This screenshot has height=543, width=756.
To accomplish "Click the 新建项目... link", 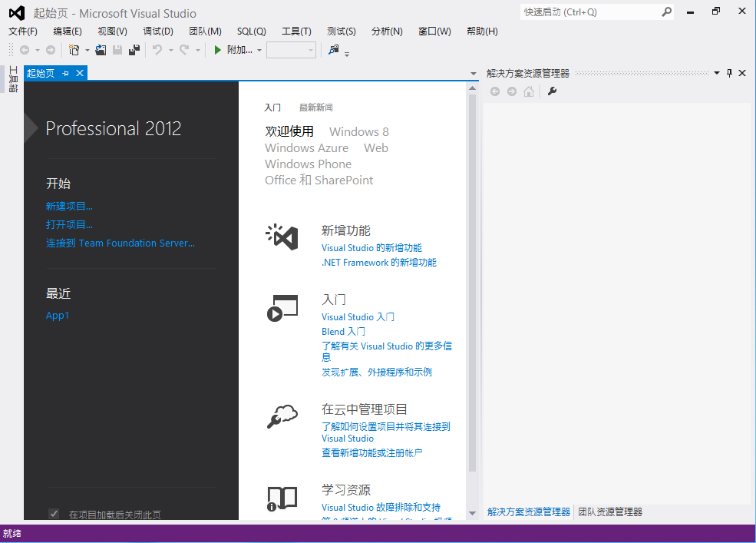I will pyautogui.click(x=69, y=207).
